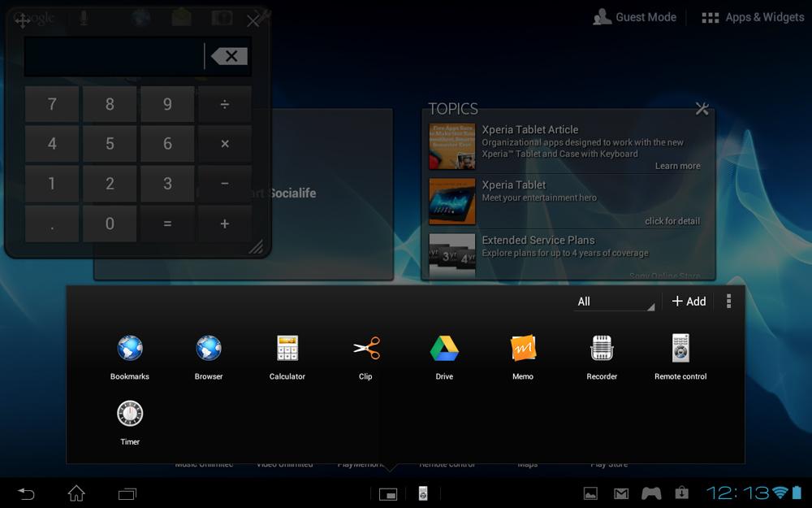The width and height of the screenshot is (812, 508).
Task: Select the Xperia Tablet topic thumbnail
Action: [452, 201]
